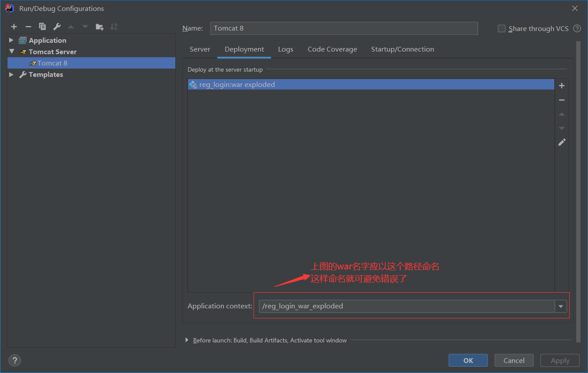Collapse the Tomcat Server tree node
This screenshot has height=373, width=588.
11,52
